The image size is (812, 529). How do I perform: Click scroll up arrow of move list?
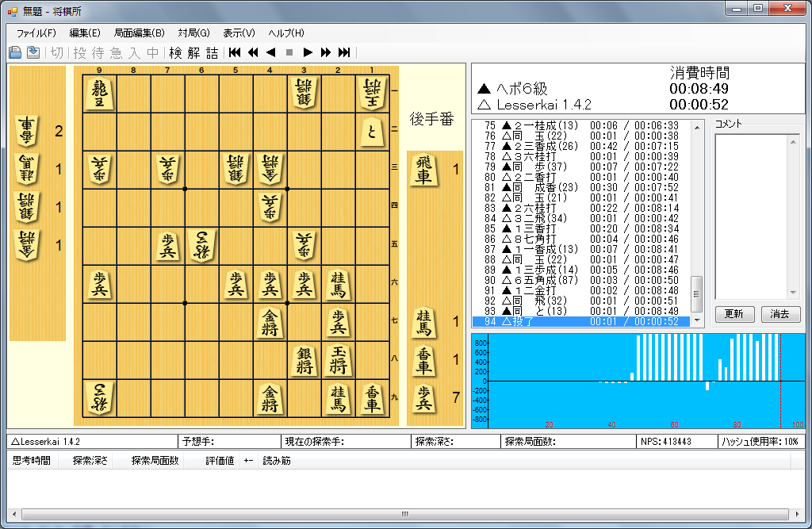[697, 126]
